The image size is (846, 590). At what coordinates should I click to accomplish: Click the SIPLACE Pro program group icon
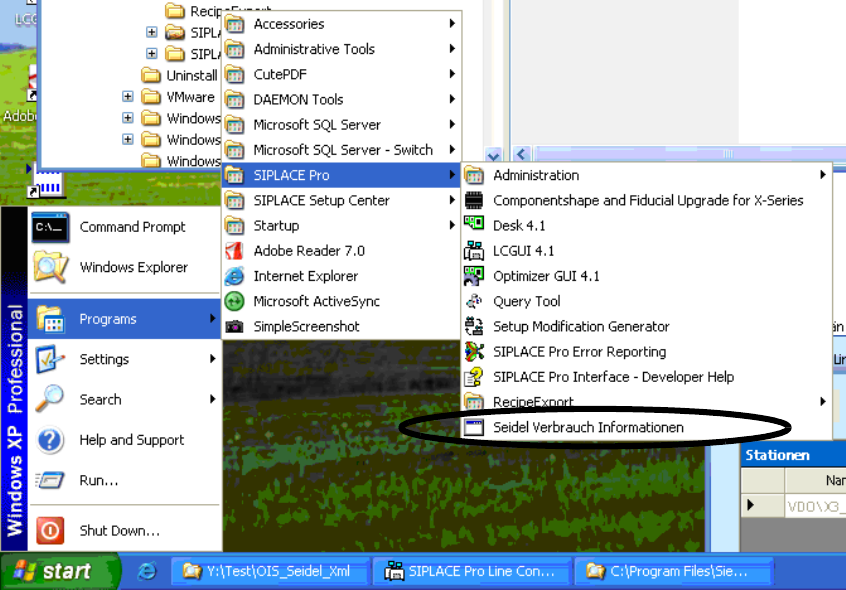point(234,175)
